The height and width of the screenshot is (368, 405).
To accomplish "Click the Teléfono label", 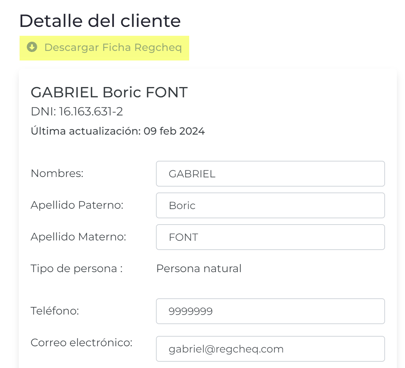I will (55, 311).
